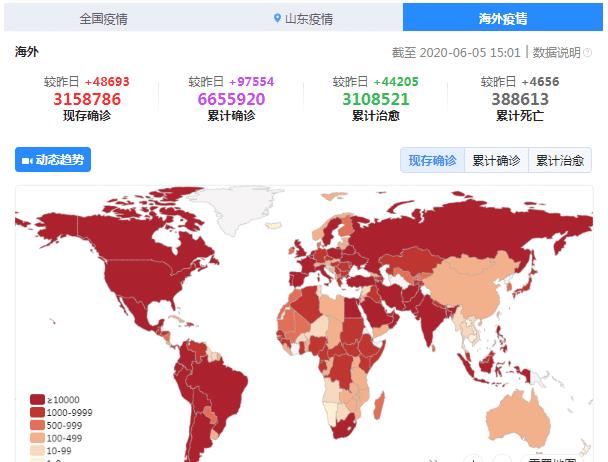Pick the 100-499 legend color swatch

click(x=37, y=436)
